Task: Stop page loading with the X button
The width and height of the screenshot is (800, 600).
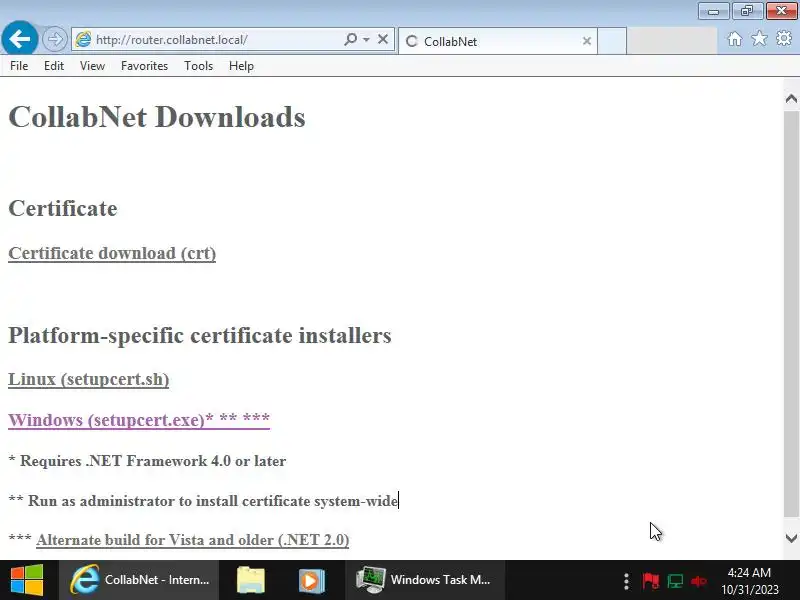Action: [383, 39]
